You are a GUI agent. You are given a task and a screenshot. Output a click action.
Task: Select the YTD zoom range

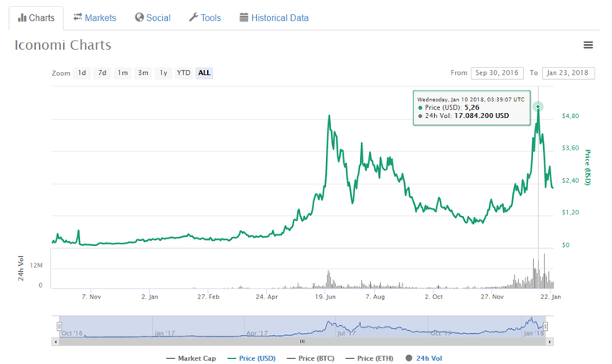(x=184, y=73)
